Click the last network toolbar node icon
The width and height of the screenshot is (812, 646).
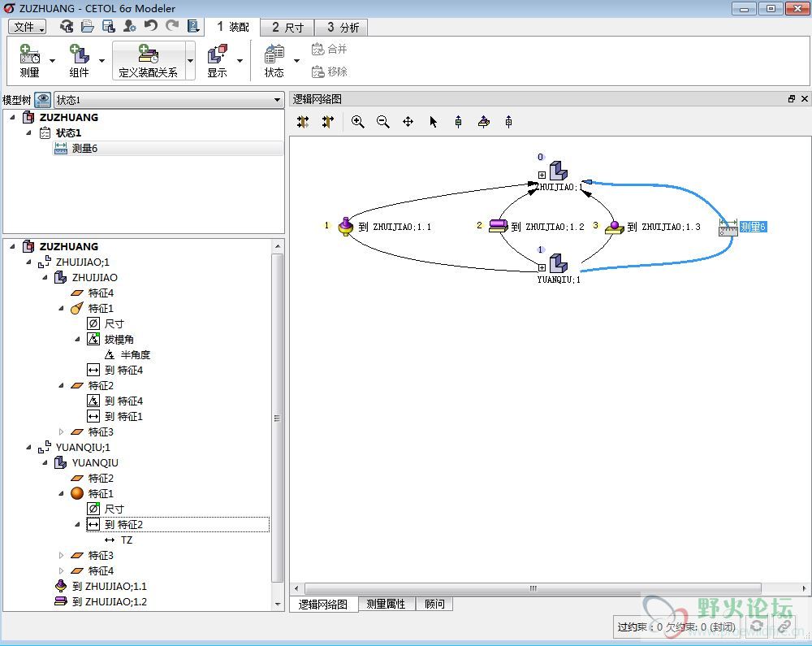[x=508, y=122]
